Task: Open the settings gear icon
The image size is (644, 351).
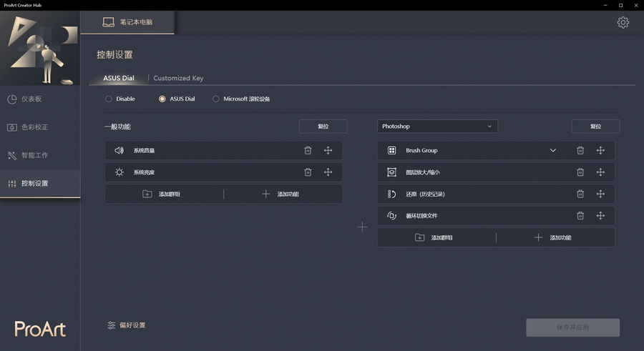Action: coord(623,23)
